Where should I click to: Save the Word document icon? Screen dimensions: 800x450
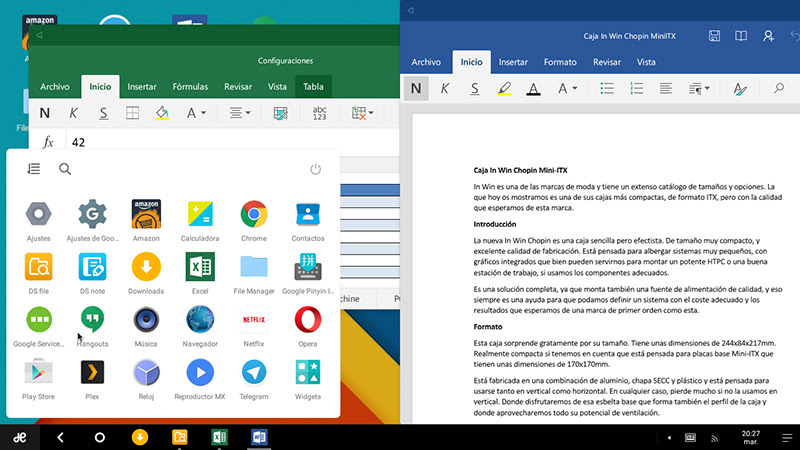[714, 36]
